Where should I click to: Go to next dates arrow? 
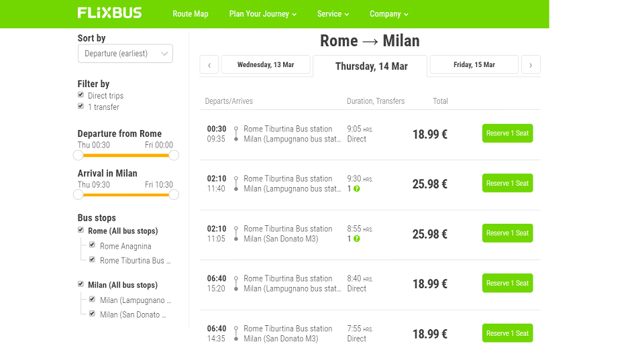click(x=531, y=65)
